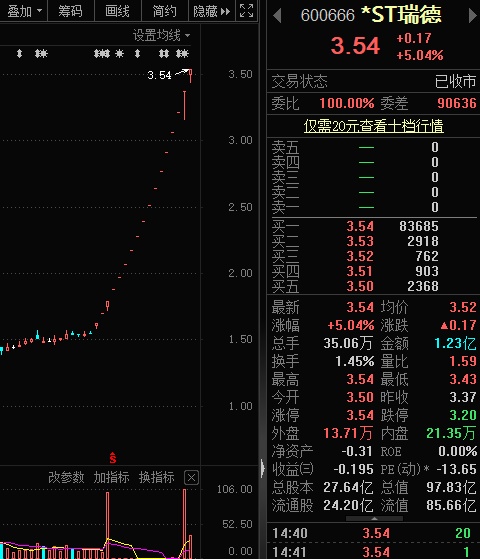Toggle fullscreen chart expand icon
This screenshot has width=480, height=559.
coord(246,11)
